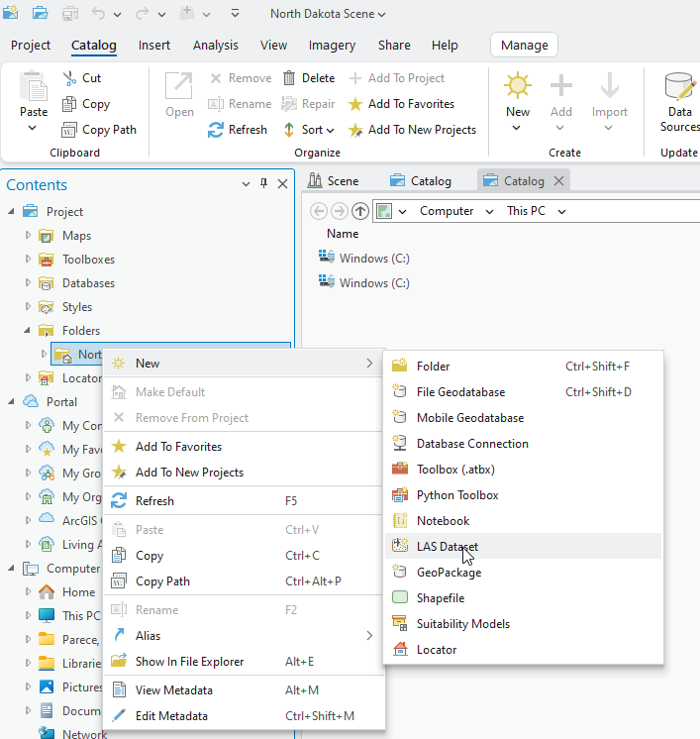Open the This PC path dropdown

click(561, 212)
